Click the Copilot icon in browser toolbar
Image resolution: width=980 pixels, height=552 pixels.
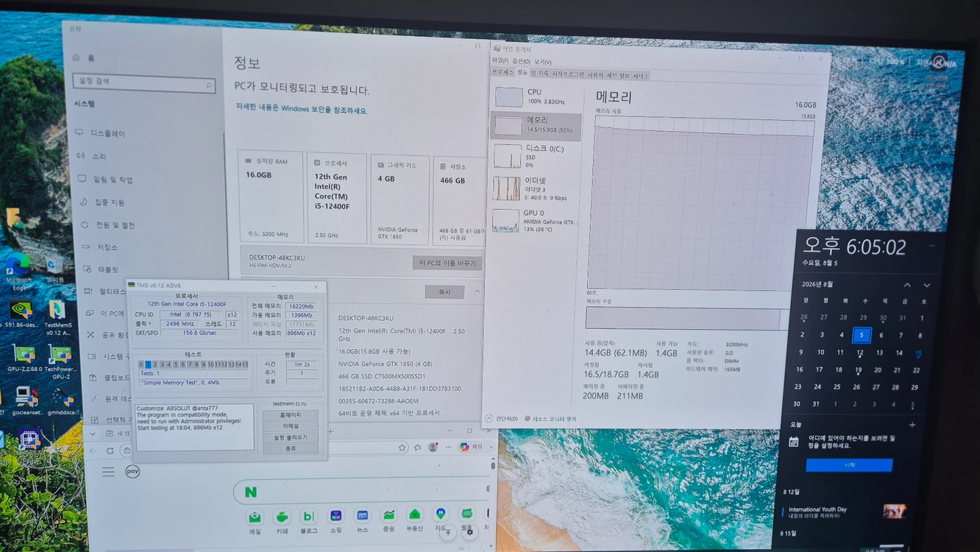464,447
